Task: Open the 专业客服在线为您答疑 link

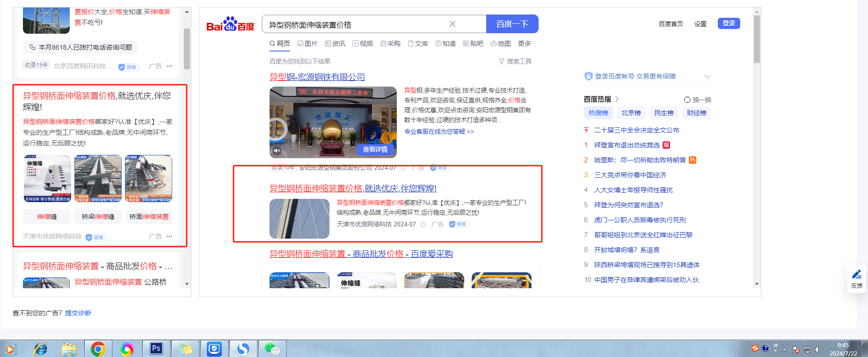Action: (438, 131)
